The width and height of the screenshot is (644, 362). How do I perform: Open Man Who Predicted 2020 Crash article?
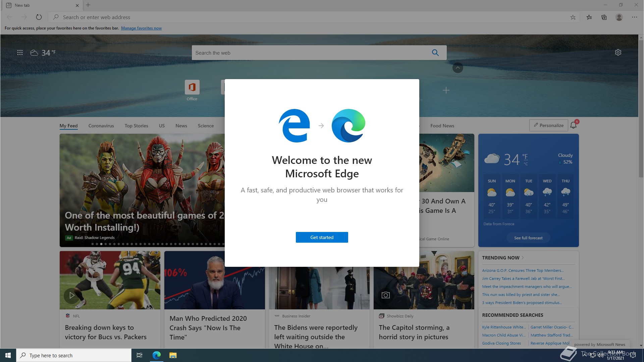coord(208,328)
